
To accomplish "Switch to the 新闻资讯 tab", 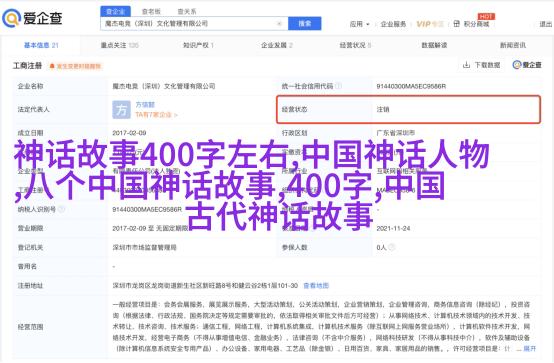I will click(x=513, y=45).
